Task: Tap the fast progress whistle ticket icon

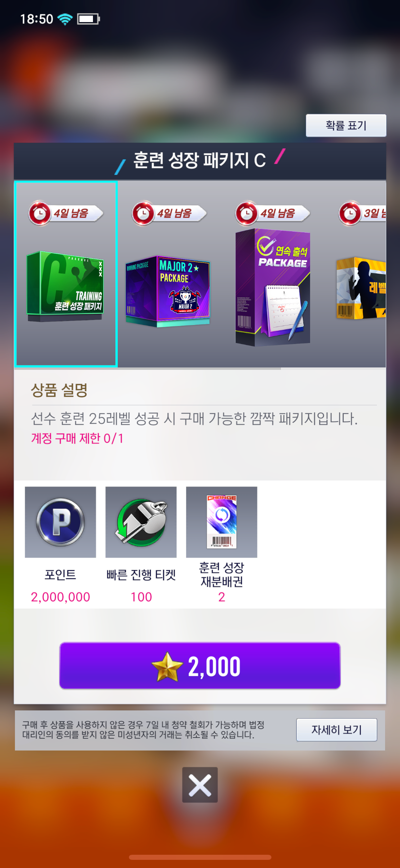Action: click(141, 522)
